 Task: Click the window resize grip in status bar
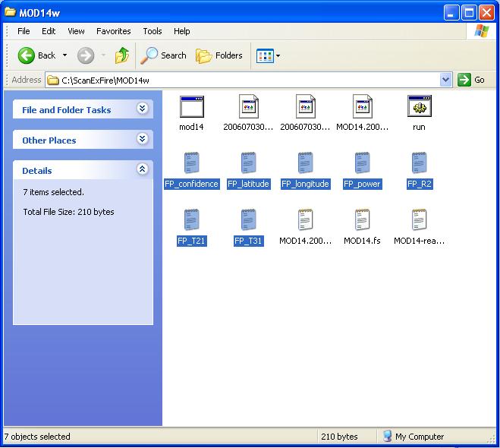(491, 439)
